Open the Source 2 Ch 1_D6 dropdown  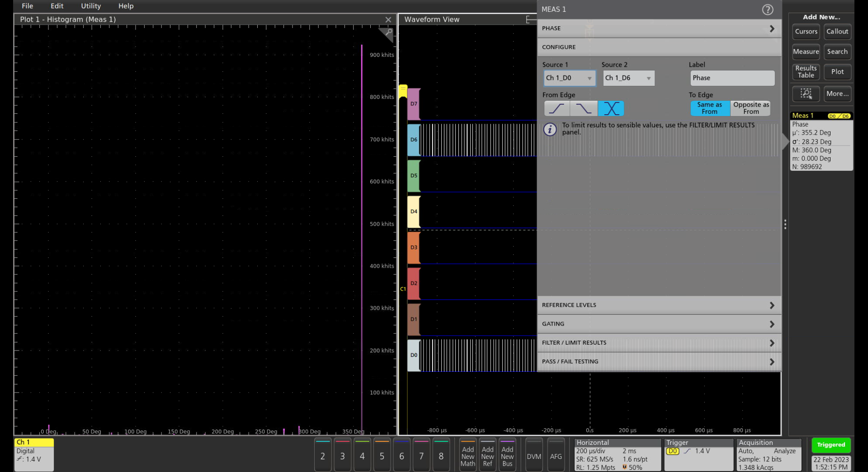(628, 78)
